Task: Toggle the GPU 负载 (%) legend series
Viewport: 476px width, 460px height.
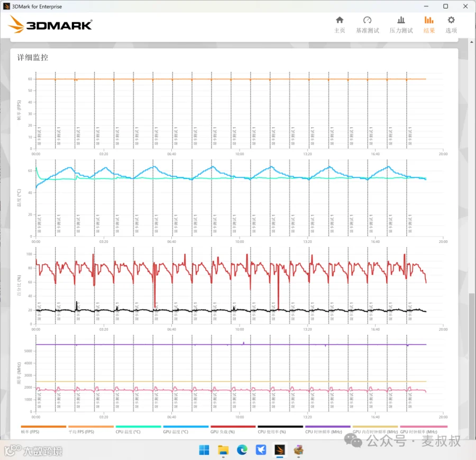Action: (x=233, y=430)
